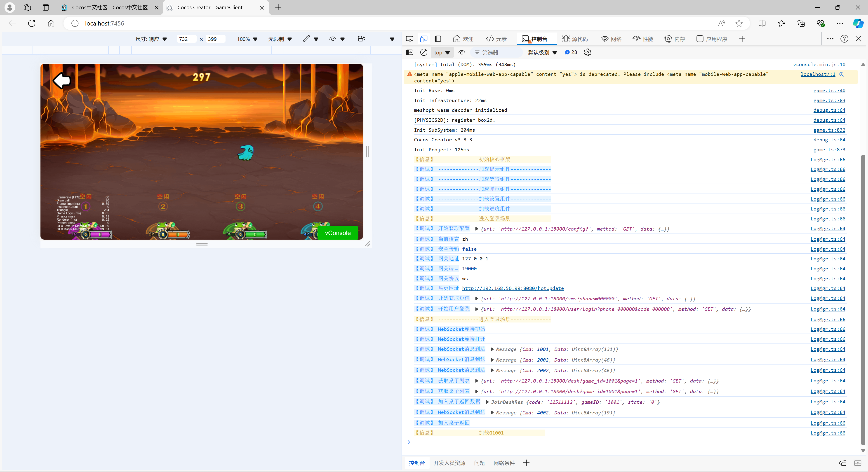Open the top context dropdown
The width and height of the screenshot is (868, 472).
point(442,53)
